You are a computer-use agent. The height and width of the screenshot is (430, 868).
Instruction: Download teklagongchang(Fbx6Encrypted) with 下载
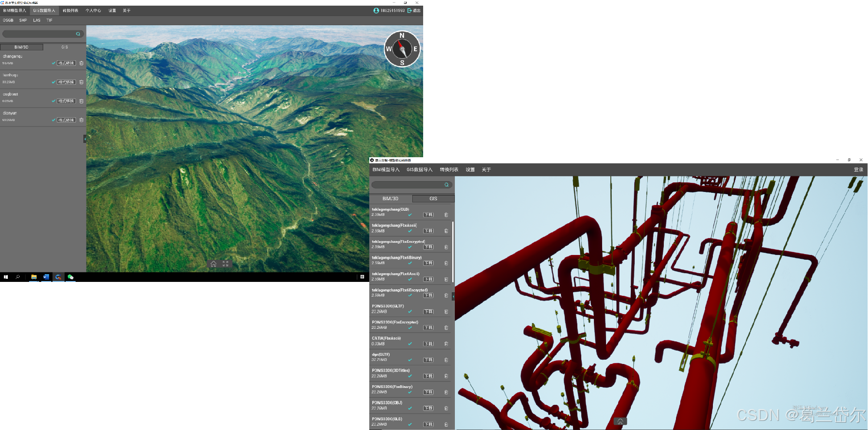pyautogui.click(x=428, y=295)
